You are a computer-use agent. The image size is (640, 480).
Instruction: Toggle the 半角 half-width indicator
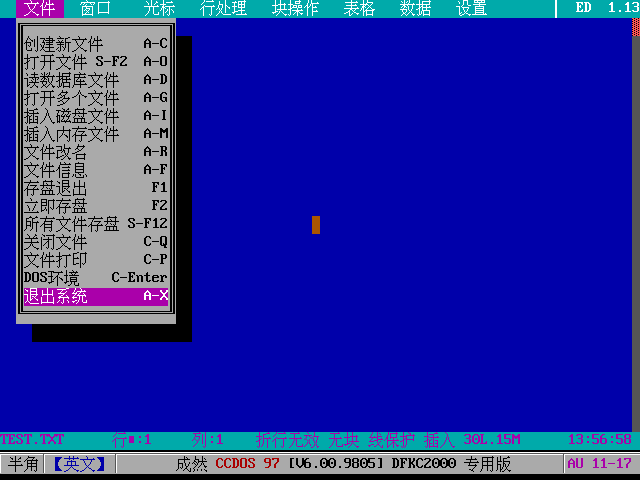coord(23,464)
